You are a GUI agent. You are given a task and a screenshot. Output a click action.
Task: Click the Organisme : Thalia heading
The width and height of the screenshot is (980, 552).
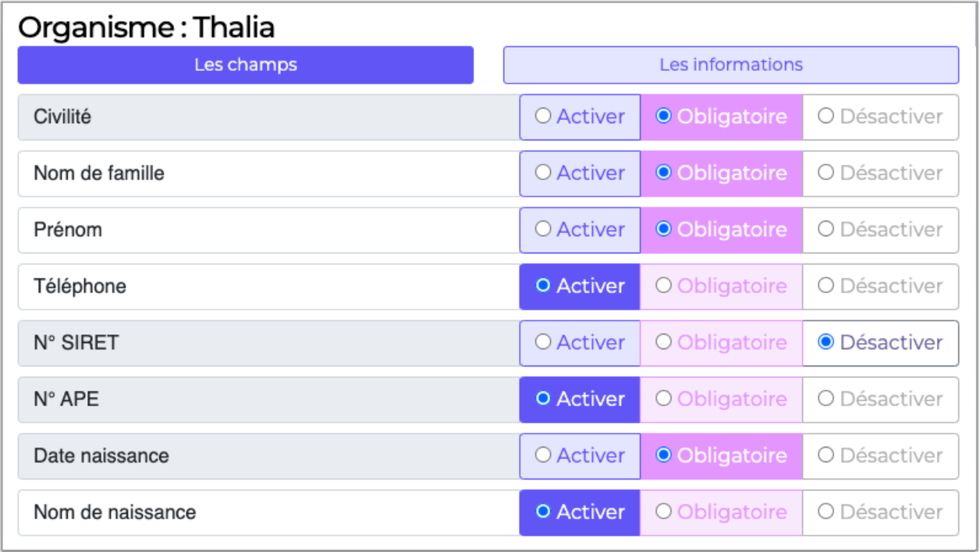[147, 28]
